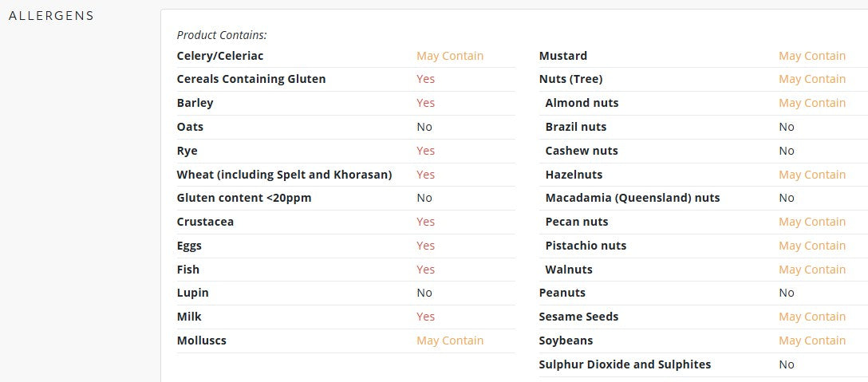The image size is (868, 382).
Task: Click the Nuts (Tree) group label
Action: [x=570, y=79]
